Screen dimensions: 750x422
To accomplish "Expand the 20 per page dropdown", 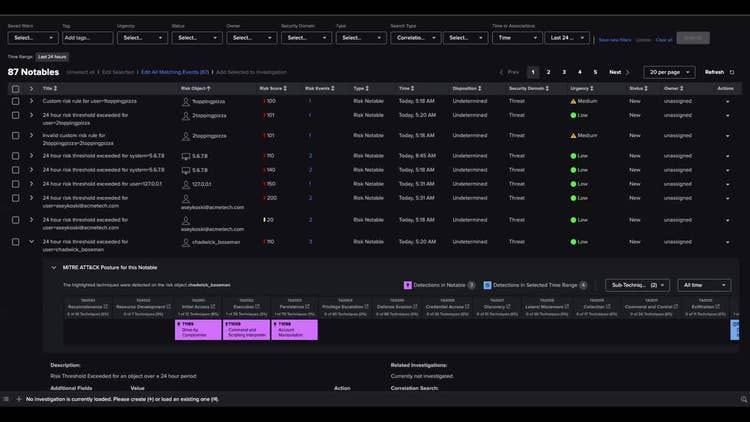I will (x=670, y=72).
